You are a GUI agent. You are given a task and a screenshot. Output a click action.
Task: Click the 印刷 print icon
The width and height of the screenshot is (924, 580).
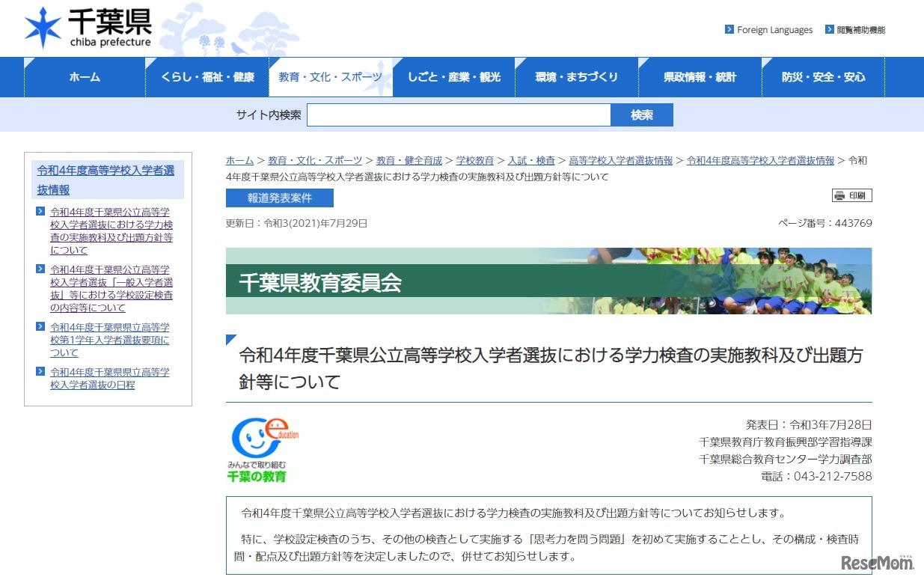(x=851, y=195)
